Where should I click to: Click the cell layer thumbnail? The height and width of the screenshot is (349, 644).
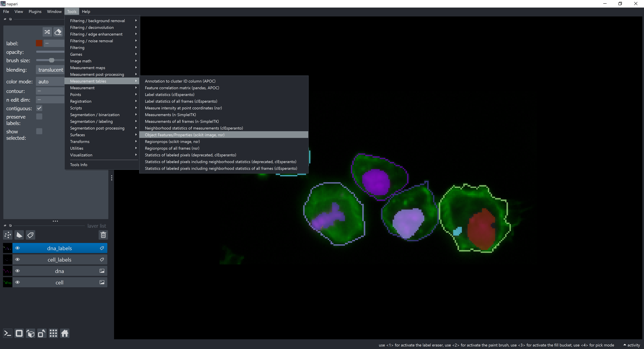click(8, 282)
